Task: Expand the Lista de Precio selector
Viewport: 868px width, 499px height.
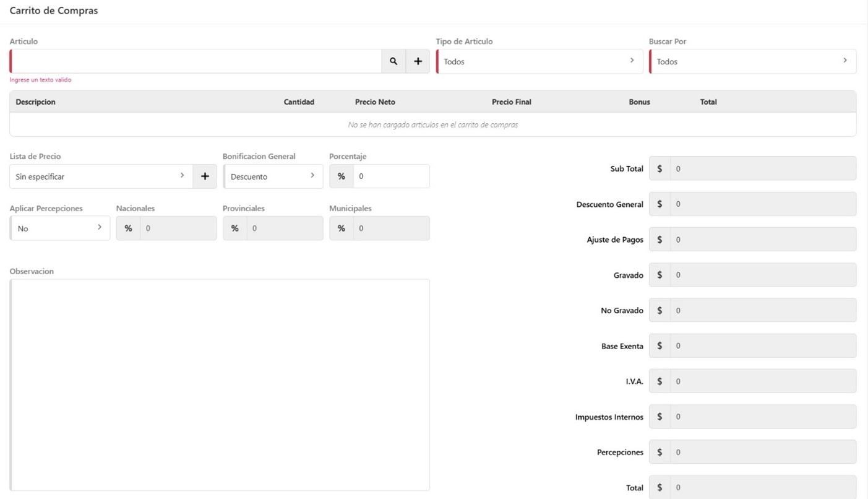Action: pos(101,176)
